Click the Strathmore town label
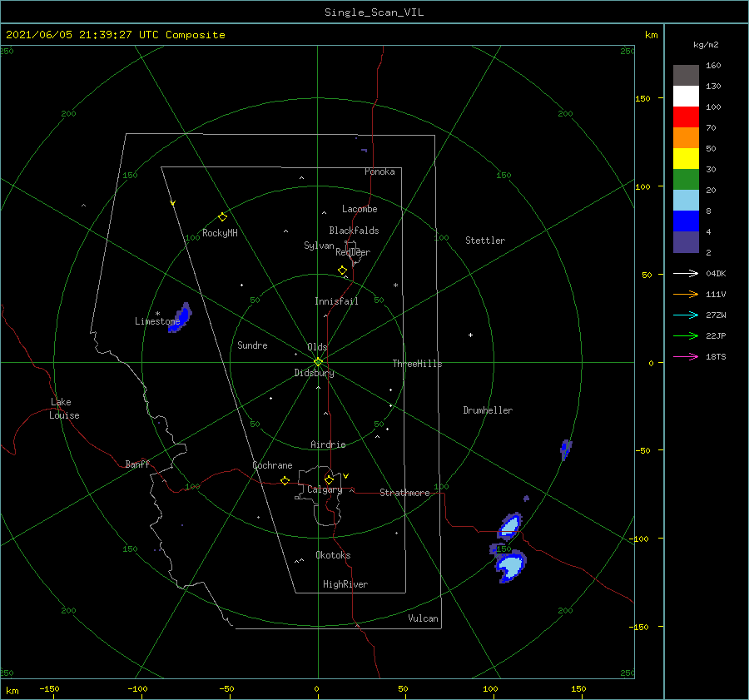The height and width of the screenshot is (700, 749). pos(404,493)
